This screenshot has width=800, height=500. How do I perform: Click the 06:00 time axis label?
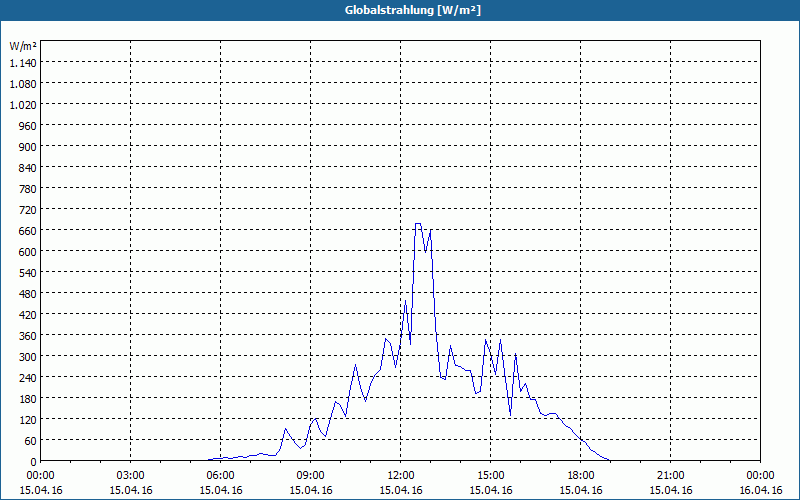tap(220, 476)
